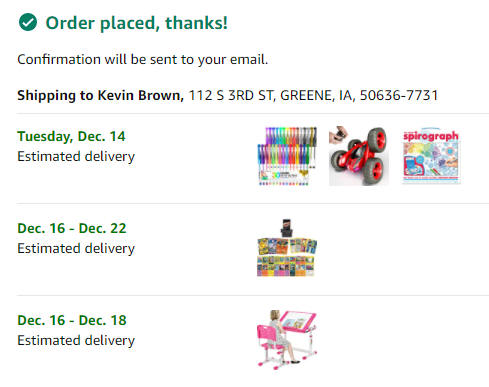
Task: Click the 'Order placed, thanks!' heading
Action: pyautogui.click(x=136, y=23)
